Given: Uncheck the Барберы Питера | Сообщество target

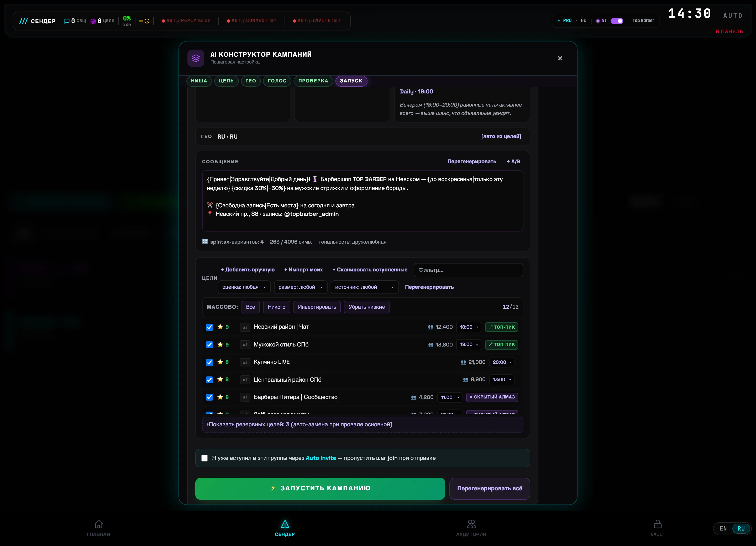Looking at the screenshot, I should pyautogui.click(x=209, y=397).
